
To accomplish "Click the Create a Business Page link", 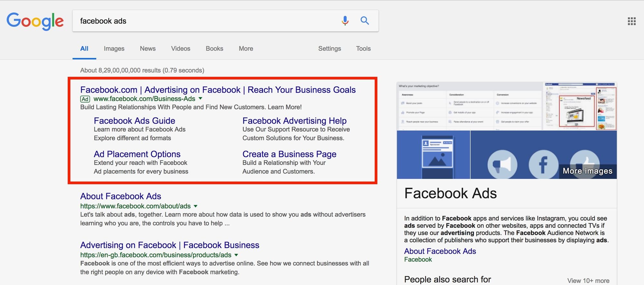I will 289,154.
